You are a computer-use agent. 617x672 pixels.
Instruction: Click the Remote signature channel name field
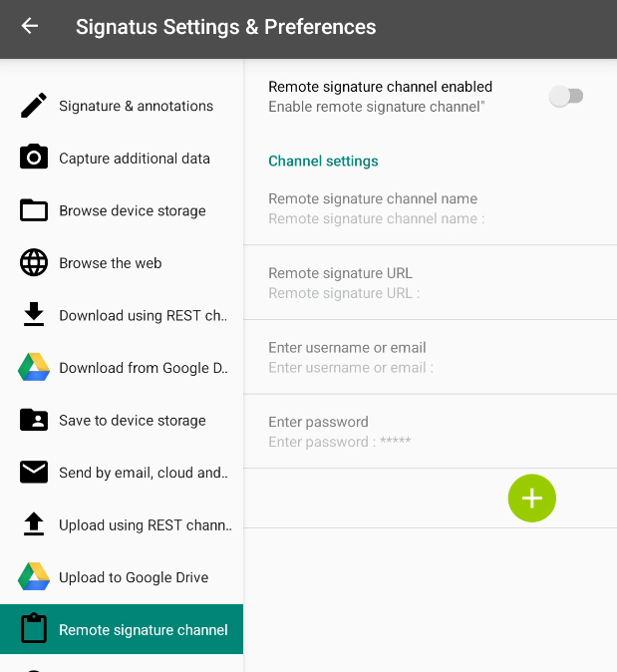(429, 208)
